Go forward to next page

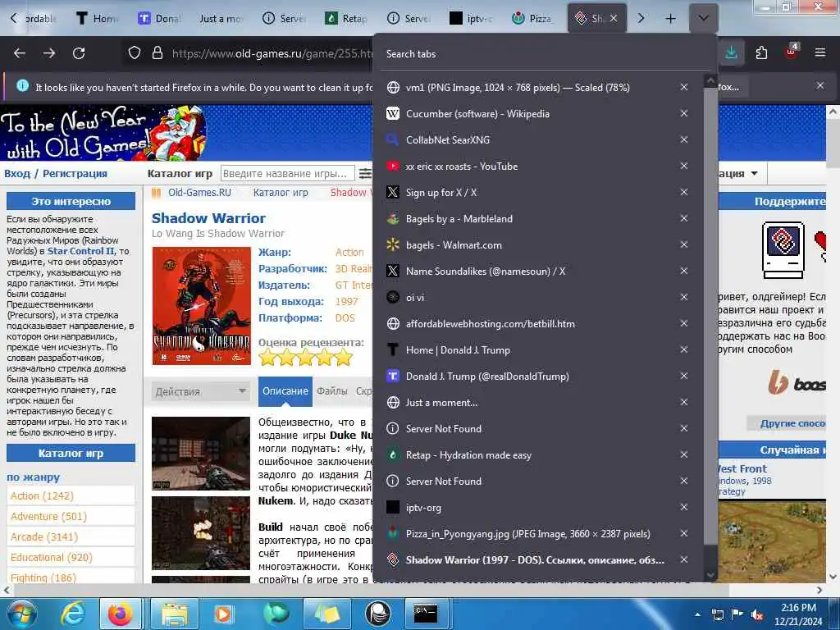pyautogui.click(x=49, y=53)
